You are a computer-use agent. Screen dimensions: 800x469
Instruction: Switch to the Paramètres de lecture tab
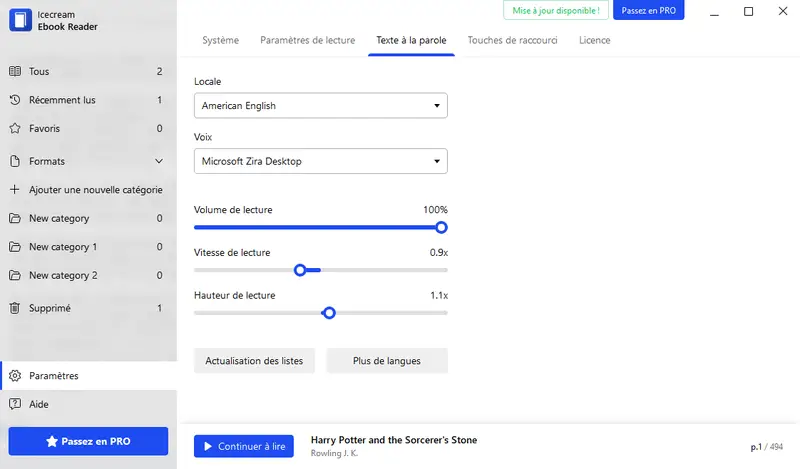click(x=308, y=40)
